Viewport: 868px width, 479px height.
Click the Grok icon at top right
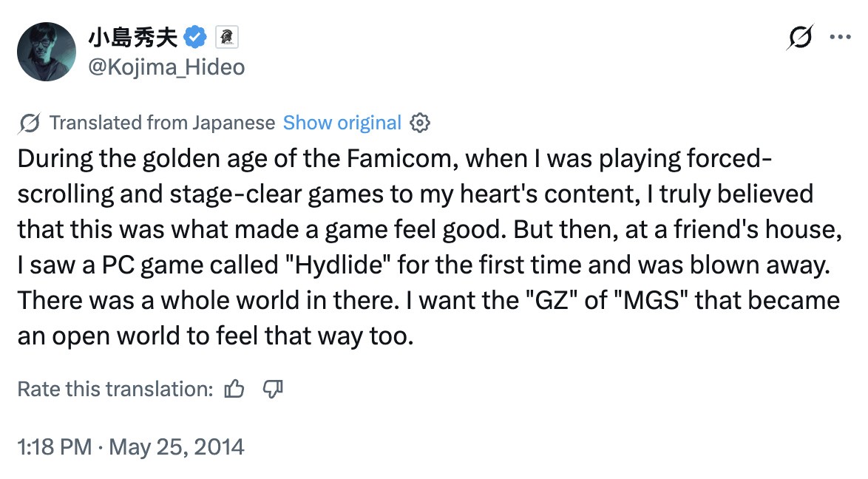click(800, 37)
